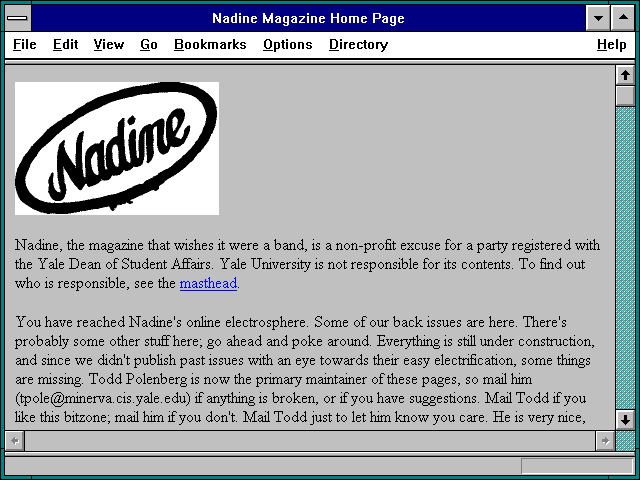The image size is (640, 480).
Task: Click the words Yale Dean of Student Affairs
Action: pos(124,264)
